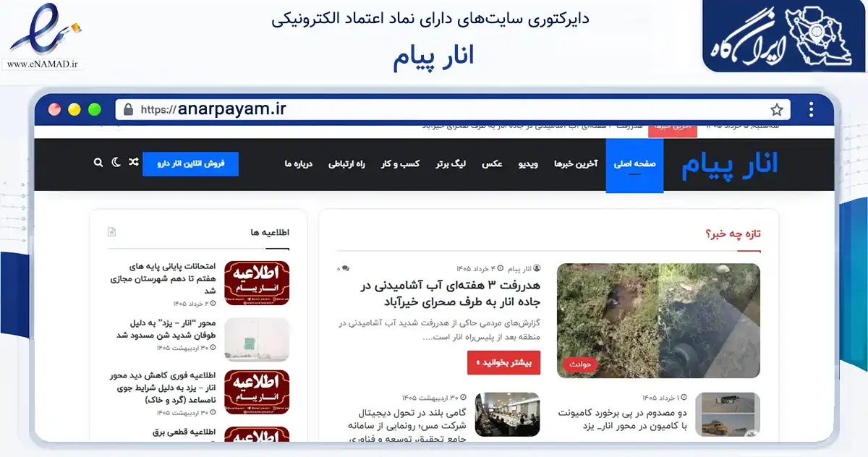Image resolution: width=868 pixels, height=457 pixels.
Task: Click اطلاعیه thumbnail beside امتحانات پایانی notice
Action: coord(257,283)
